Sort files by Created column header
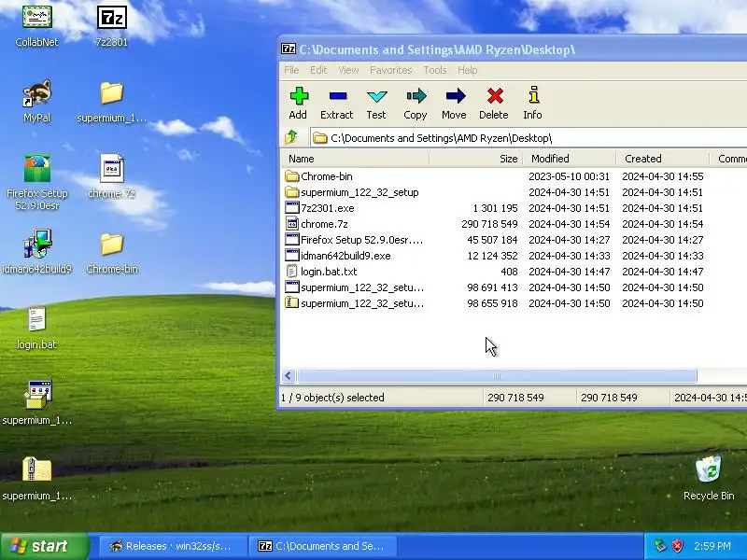 pyautogui.click(x=663, y=159)
